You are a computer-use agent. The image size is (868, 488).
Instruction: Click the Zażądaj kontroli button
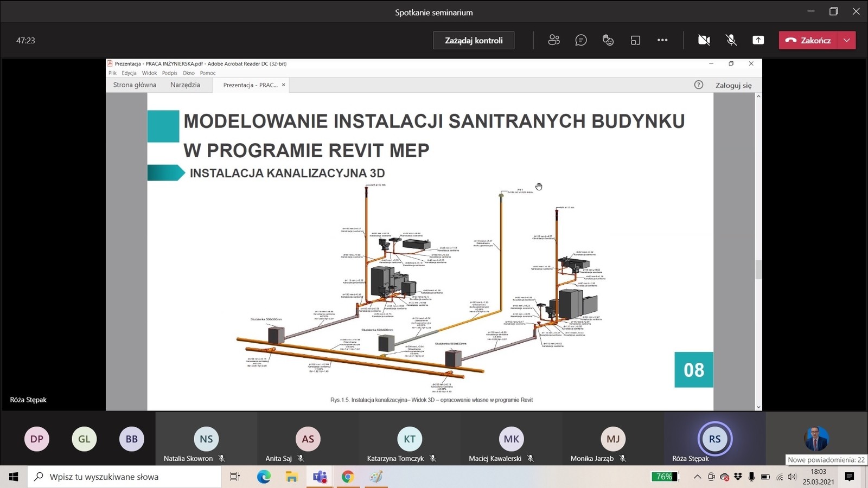coord(474,40)
